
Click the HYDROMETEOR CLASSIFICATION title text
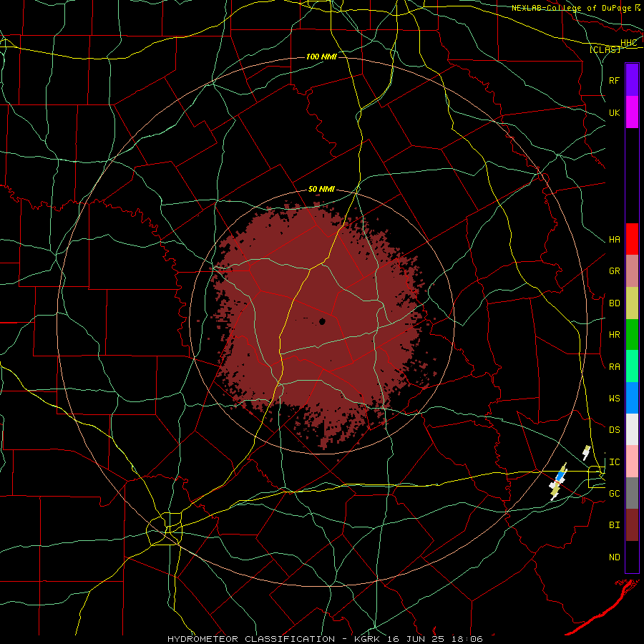click(251, 639)
